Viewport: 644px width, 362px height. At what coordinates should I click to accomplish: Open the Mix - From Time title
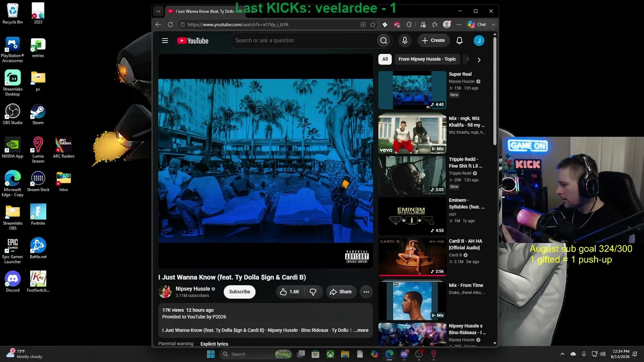coord(466,286)
